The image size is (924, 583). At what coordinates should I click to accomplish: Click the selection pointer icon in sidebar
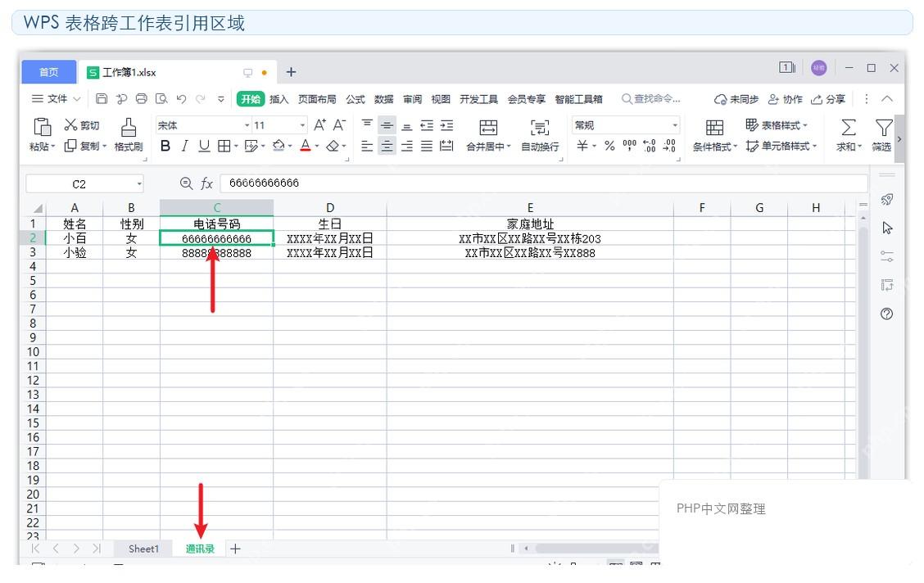(x=887, y=228)
